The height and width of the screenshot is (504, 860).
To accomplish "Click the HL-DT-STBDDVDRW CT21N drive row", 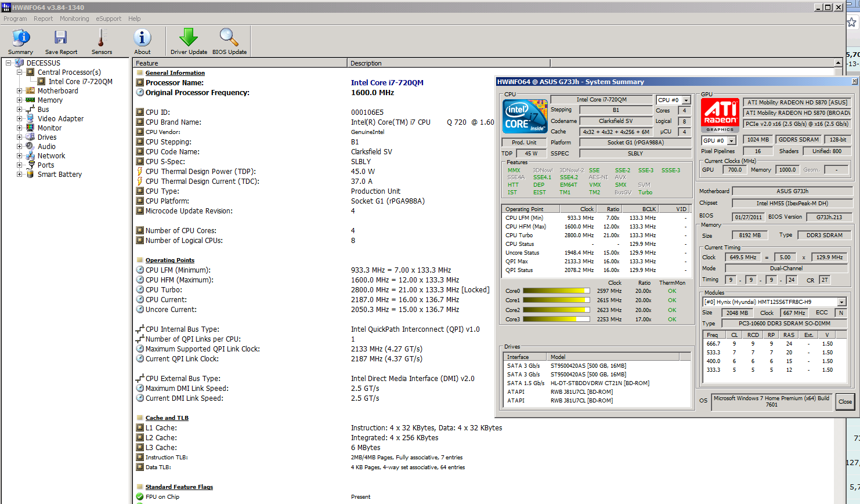I will tap(597, 383).
